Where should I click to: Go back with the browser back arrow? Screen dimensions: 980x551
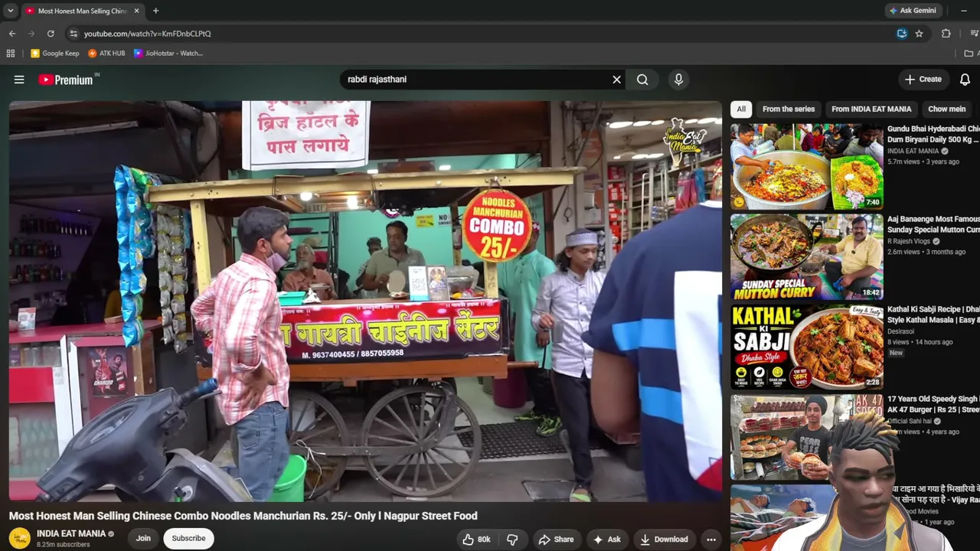tap(12, 34)
